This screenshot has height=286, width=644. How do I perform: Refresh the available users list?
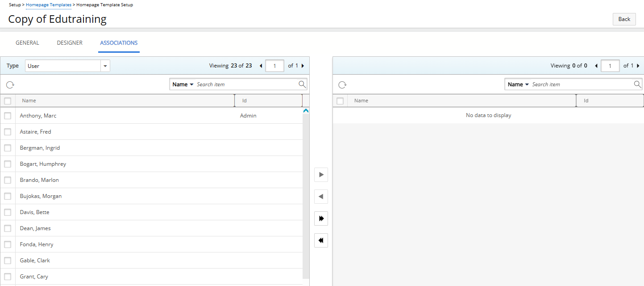10,84
